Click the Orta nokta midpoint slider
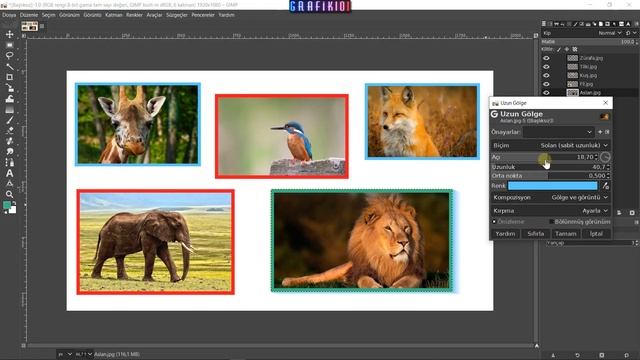 (551, 176)
